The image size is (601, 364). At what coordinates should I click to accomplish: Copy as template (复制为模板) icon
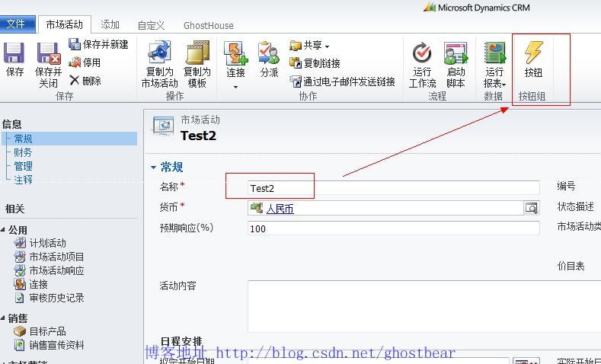pos(197,53)
